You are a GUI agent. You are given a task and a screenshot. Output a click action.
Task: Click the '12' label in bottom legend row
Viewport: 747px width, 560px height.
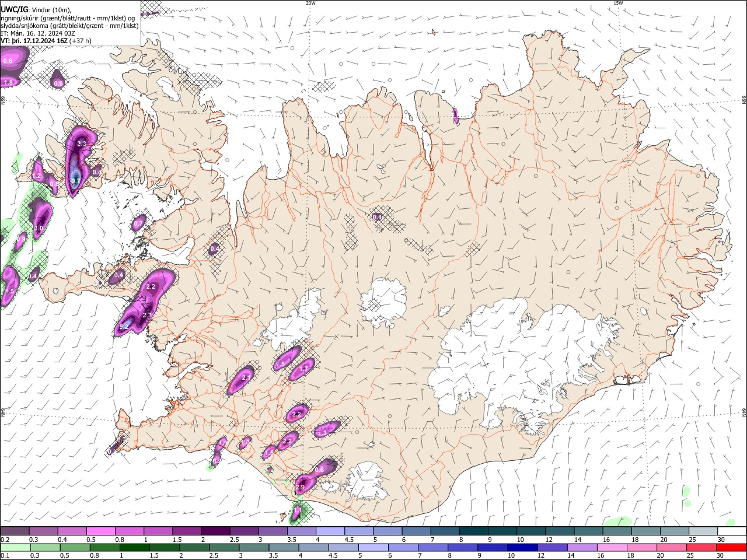click(540, 555)
